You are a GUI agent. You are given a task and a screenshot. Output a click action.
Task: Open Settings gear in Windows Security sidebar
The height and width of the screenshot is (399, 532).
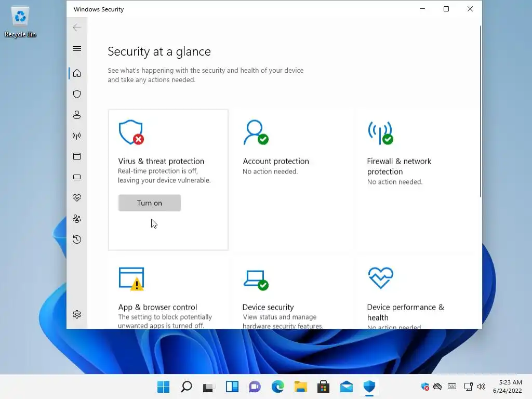(x=77, y=314)
